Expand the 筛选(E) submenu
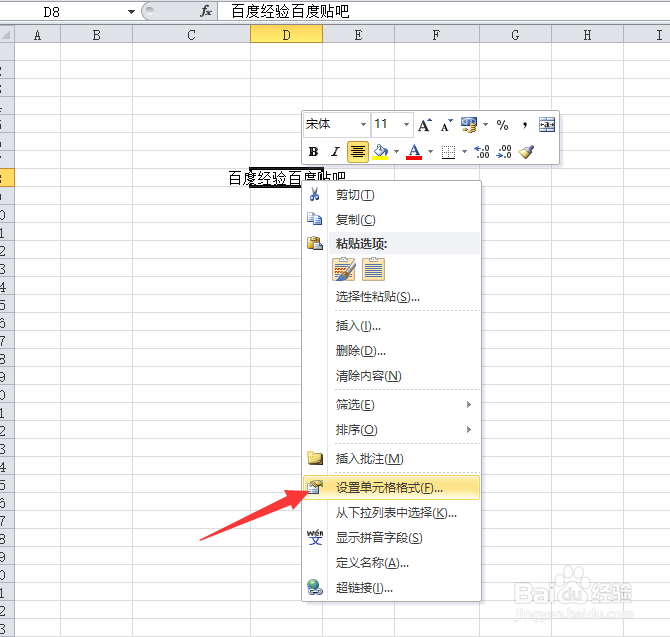This screenshot has width=670, height=637. (x=391, y=405)
